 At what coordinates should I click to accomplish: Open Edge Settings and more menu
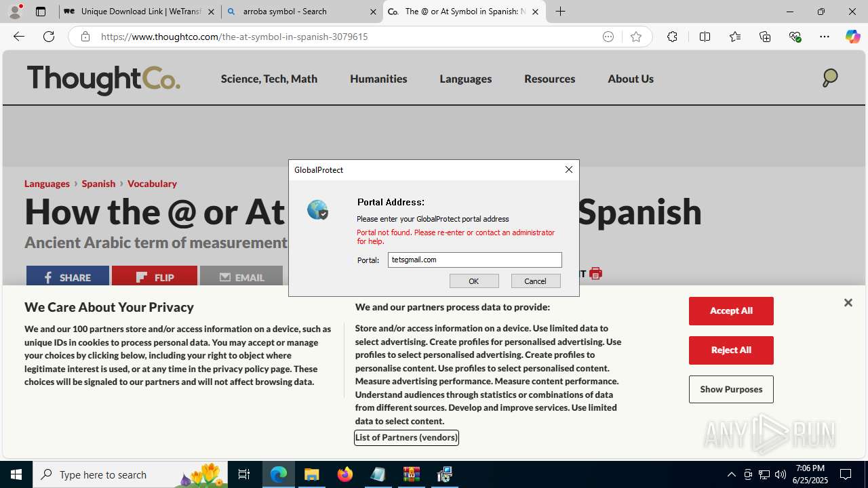[825, 37]
